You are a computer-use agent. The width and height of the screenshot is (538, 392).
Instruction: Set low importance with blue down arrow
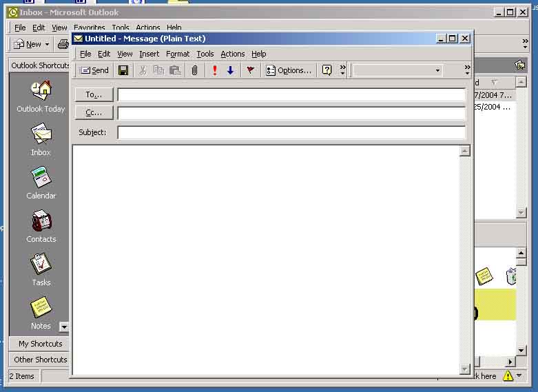(231, 70)
